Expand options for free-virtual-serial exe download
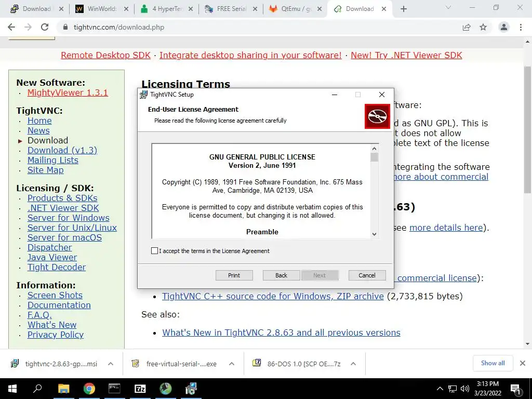This screenshot has height=399, width=532. 232,364
